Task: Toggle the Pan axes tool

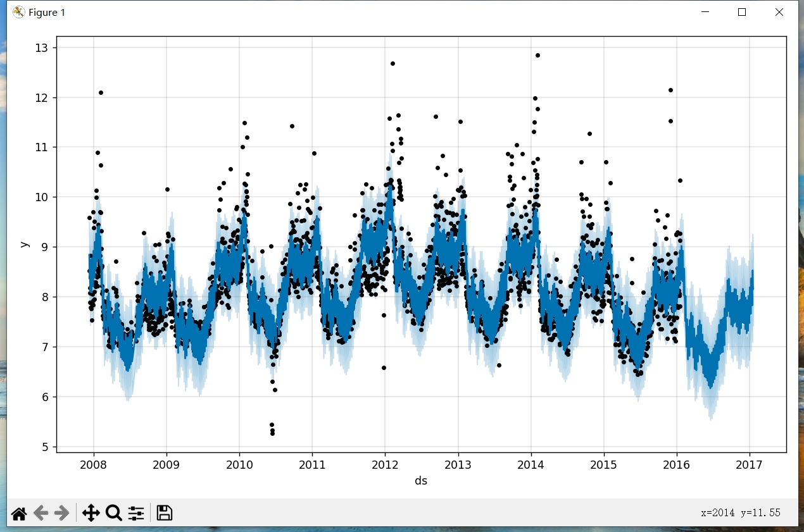Action: click(x=91, y=513)
